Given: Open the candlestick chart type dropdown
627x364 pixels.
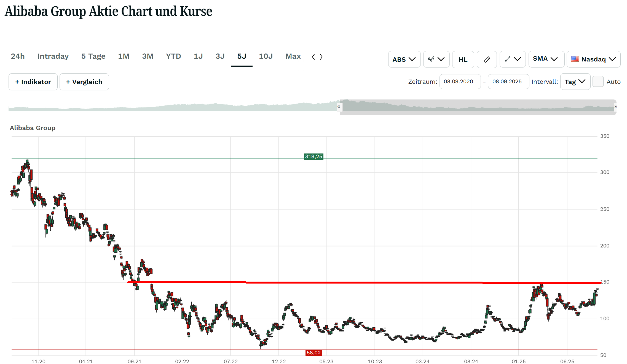Looking at the screenshot, I should coord(436,59).
